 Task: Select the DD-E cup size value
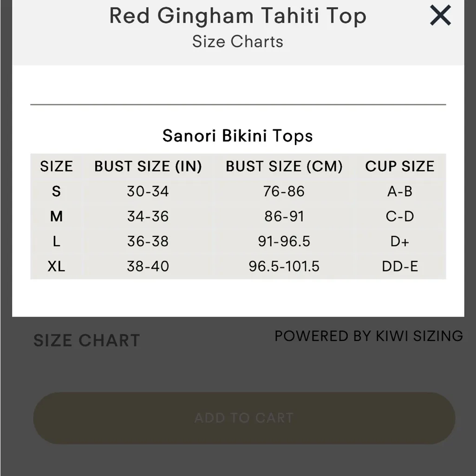point(400,266)
